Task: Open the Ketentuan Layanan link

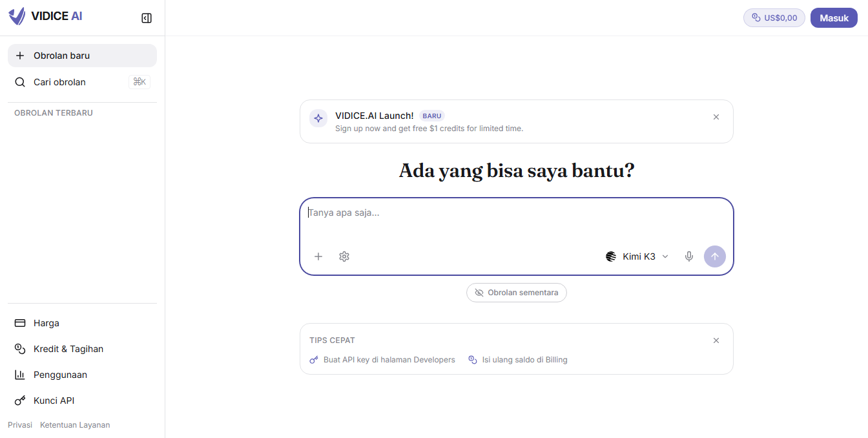Action: point(75,425)
